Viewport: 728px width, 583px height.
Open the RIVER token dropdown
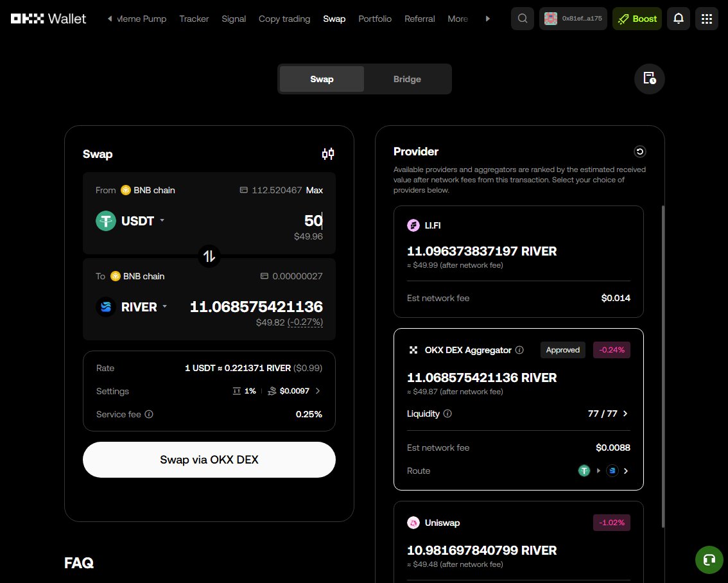pyautogui.click(x=164, y=306)
